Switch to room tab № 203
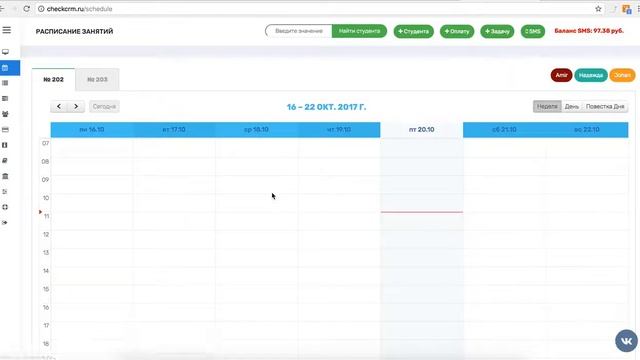 [97, 80]
